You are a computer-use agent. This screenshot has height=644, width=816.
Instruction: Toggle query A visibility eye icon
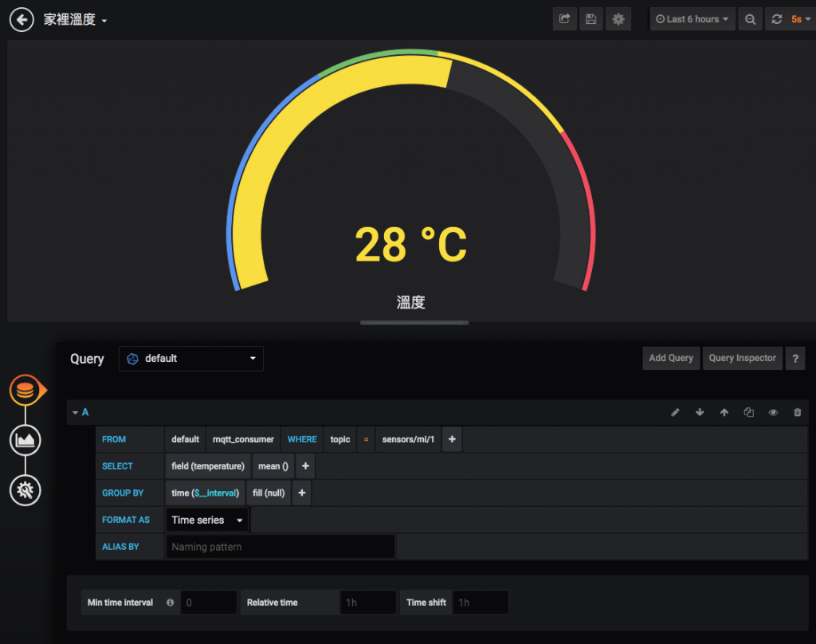pyautogui.click(x=773, y=413)
